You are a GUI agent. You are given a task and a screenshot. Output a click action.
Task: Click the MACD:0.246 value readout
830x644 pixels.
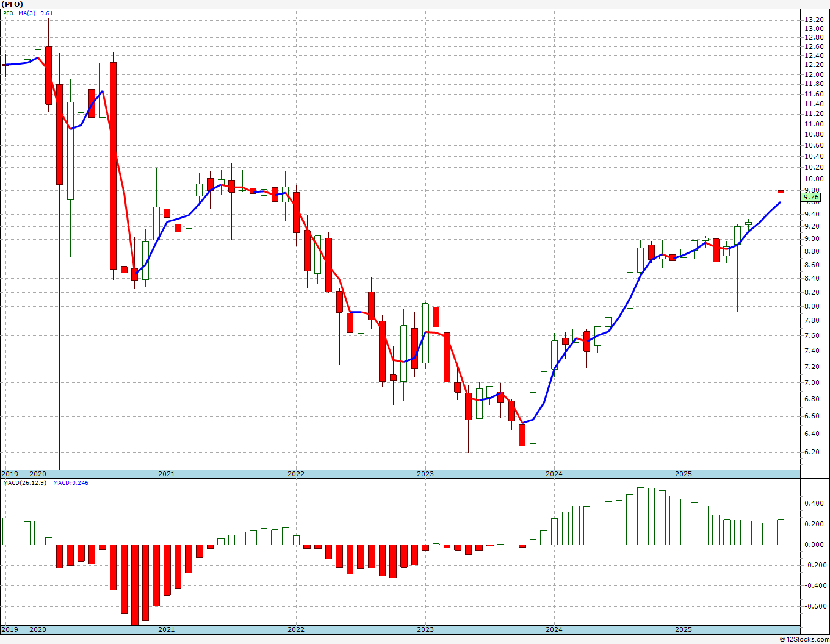click(x=70, y=483)
